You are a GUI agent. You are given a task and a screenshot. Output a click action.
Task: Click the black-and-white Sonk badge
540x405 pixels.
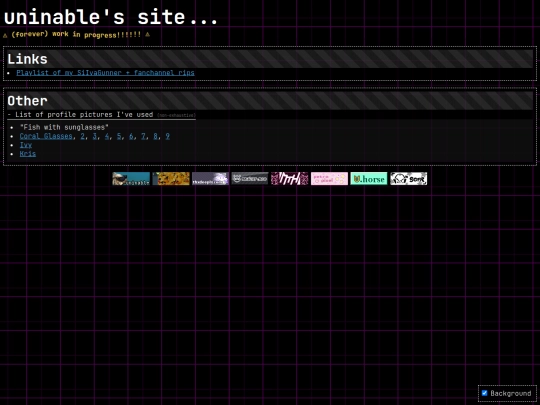pyautogui.click(x=408, y=179)
